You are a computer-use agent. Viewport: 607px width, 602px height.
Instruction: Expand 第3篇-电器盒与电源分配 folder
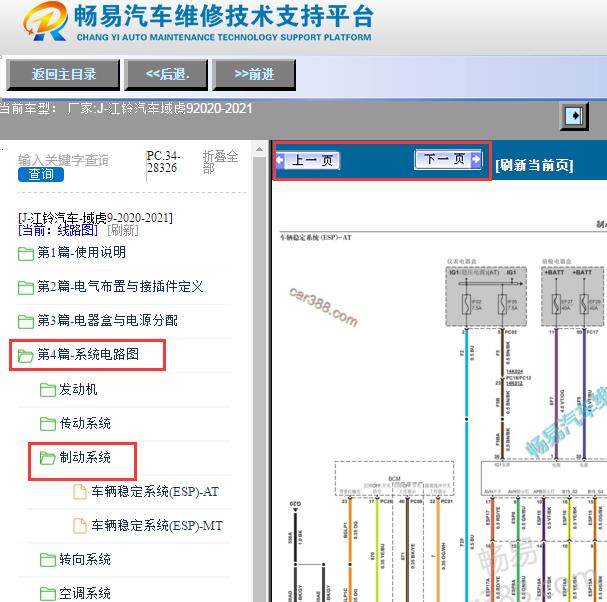coord(108,321)
